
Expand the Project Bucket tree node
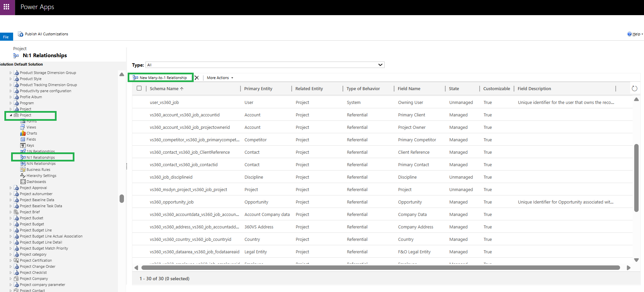tap(11, 218)
